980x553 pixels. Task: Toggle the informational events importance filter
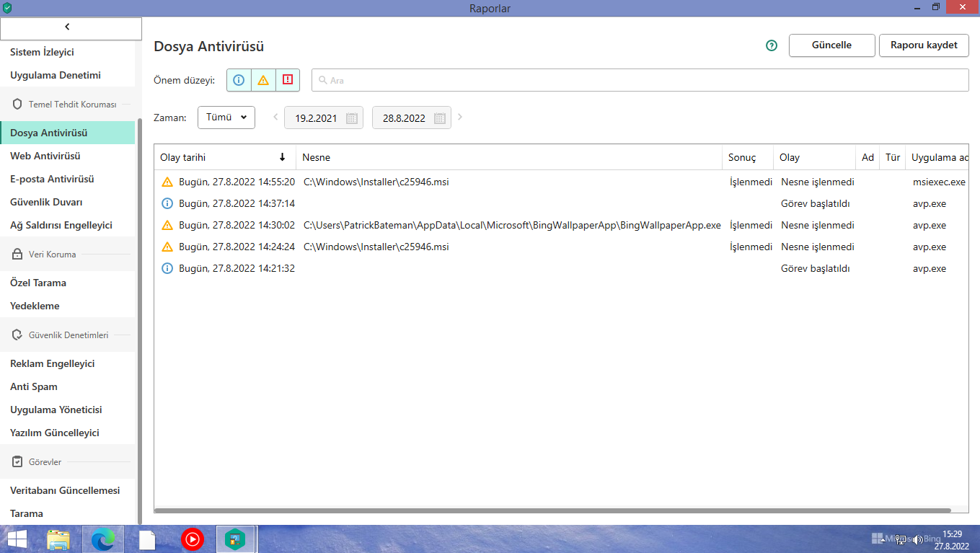point(239,80)
